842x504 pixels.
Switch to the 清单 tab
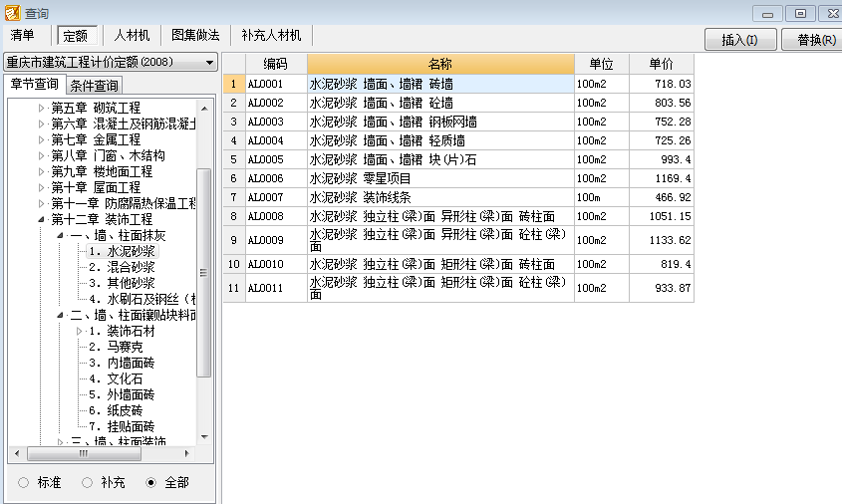(x=22, y=36)
